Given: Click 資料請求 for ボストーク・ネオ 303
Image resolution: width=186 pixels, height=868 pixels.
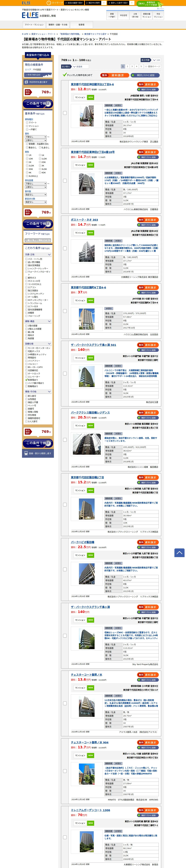Looking at the screenshot, I should (148, 220).
